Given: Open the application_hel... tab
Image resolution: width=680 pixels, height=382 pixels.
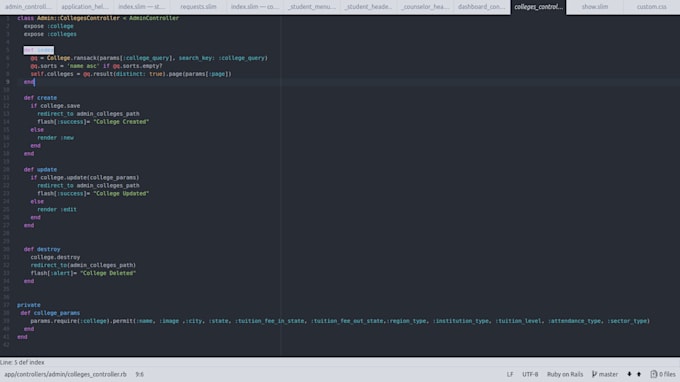Looking at the screenshot, I should pos(85,7).
